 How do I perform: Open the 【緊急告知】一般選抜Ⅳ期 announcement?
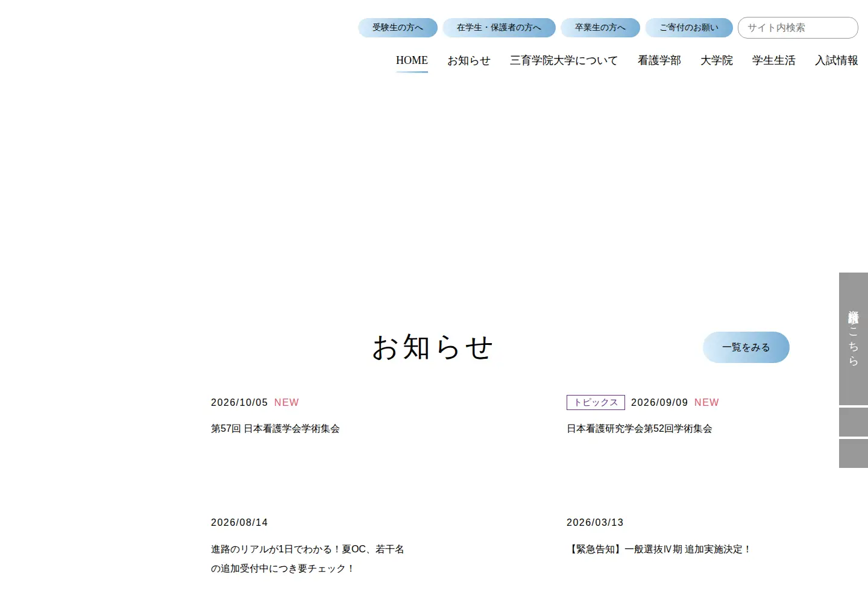coord(659,549)
